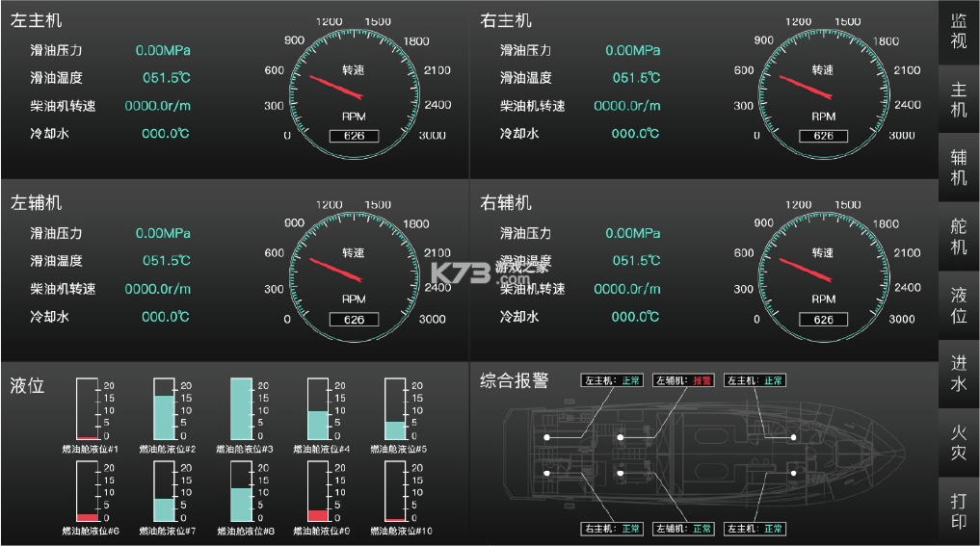Click 左辅机 滑油温度 value 051.5℃
The image size is (980, 546).
[x=167, y=261]
